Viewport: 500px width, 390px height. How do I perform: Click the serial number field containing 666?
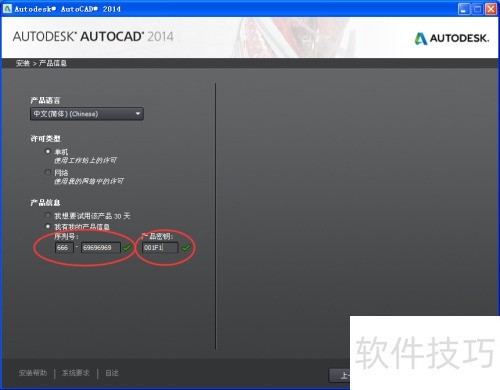click(64, 248)
